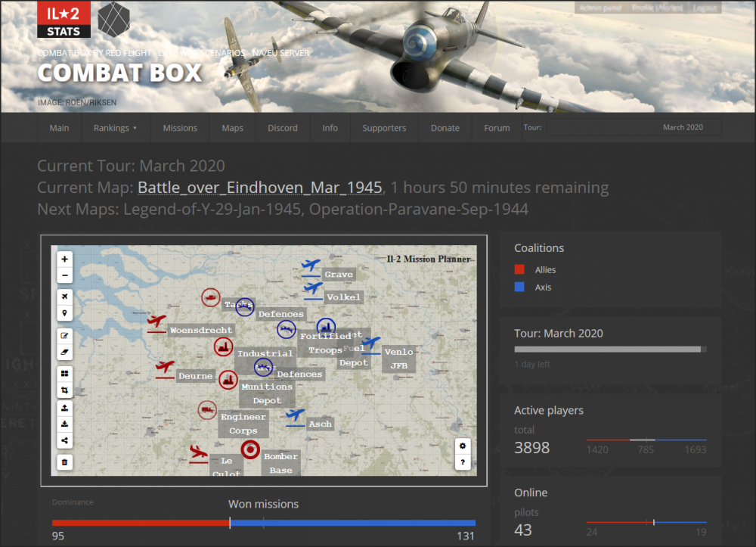The width and height of the screenshot is (756, 547).
Task: Select the eraser tool on map
Action: 64,352
